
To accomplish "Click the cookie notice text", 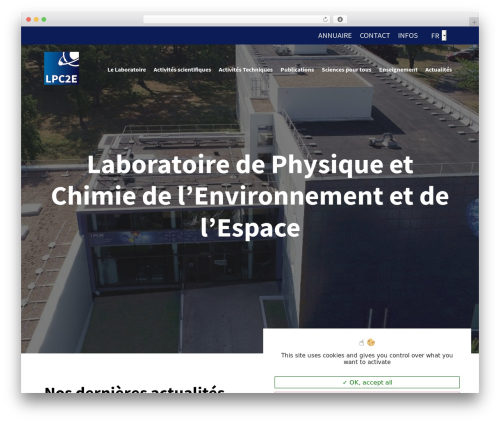I will [x=367, y=359].
